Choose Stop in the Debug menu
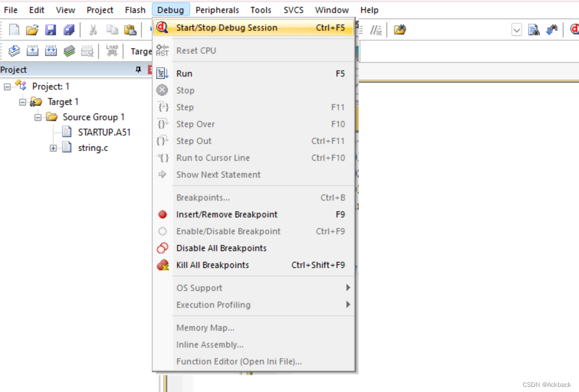 pos(253,90)
